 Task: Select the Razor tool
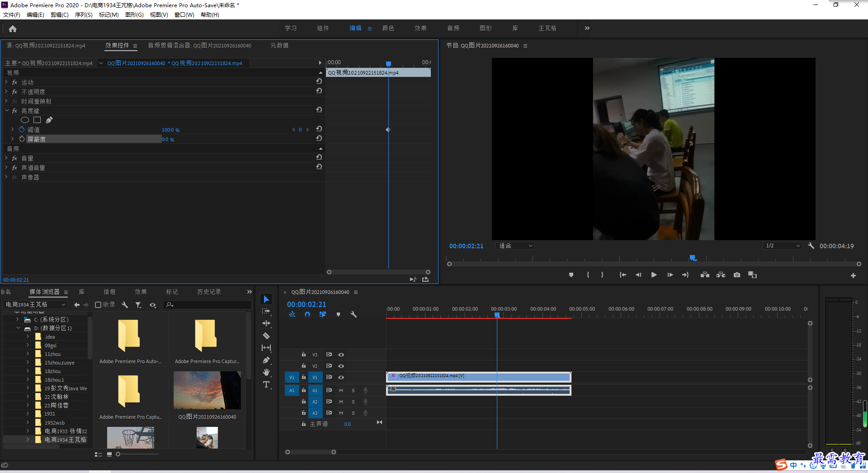pos(266,336)
